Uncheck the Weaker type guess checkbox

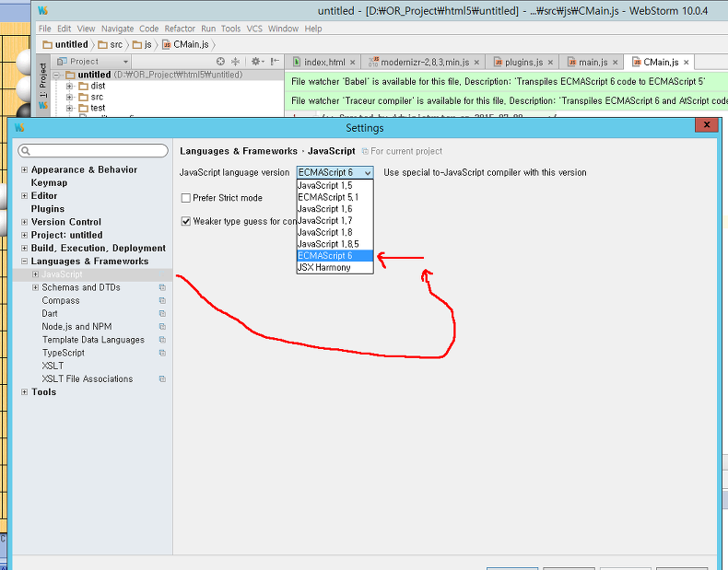point(186,221)
